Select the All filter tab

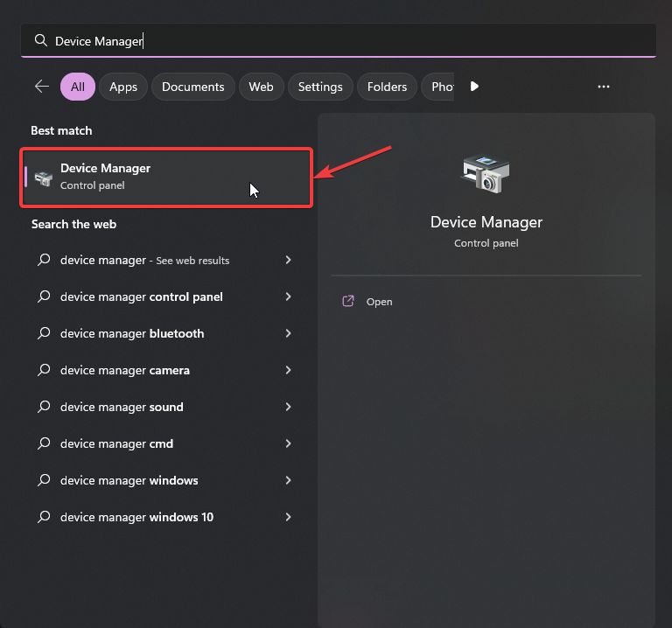click(x=78, y=87)
